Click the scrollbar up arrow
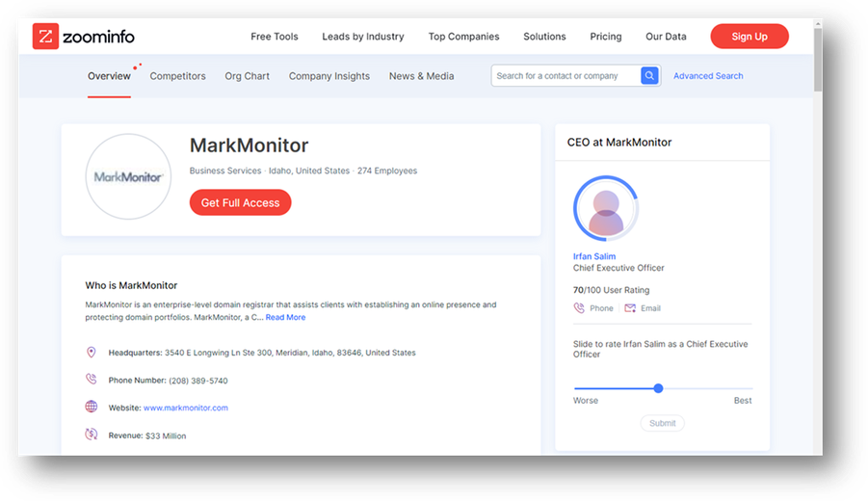This screenshot has height=501, width=868. point(818,24)
